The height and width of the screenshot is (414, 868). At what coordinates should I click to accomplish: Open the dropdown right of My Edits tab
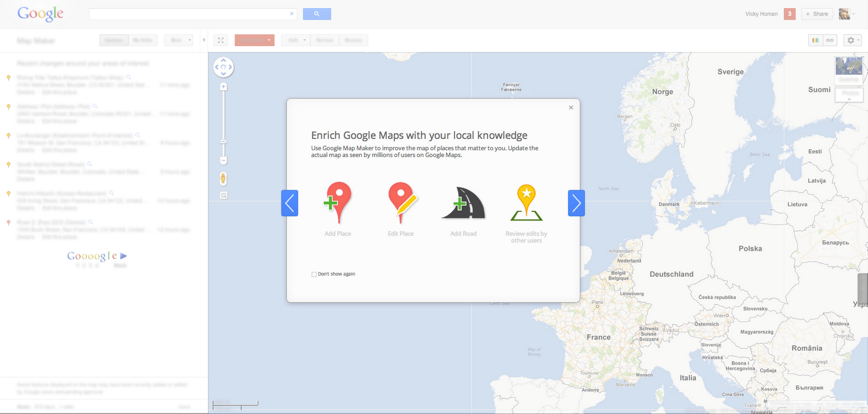(178, 40)
